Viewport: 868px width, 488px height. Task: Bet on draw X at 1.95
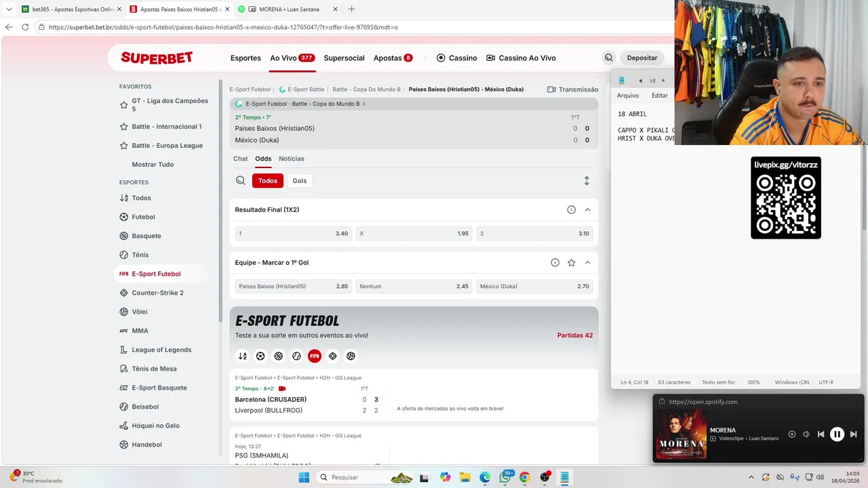coord(414,233)
